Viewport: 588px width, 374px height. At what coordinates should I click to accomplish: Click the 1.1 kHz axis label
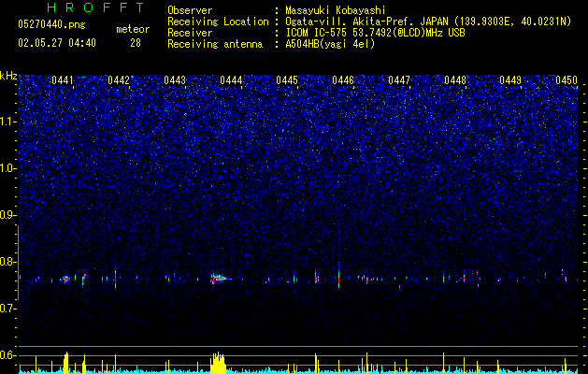pyautogui.click(x=7, y=122)
